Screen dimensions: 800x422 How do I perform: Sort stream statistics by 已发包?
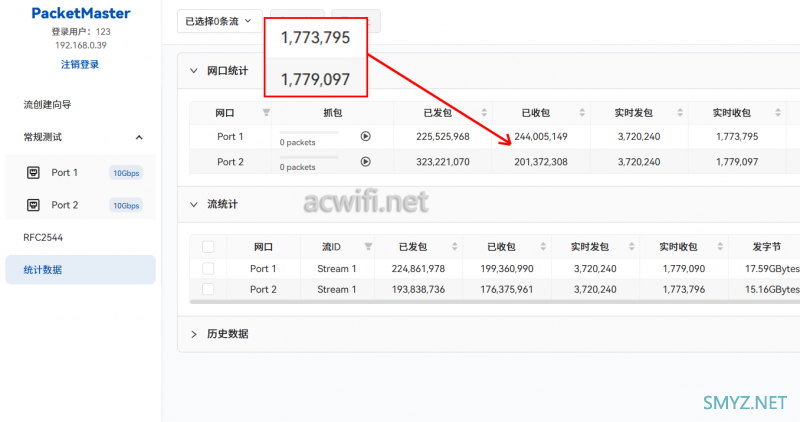click(x=454, y=247)
